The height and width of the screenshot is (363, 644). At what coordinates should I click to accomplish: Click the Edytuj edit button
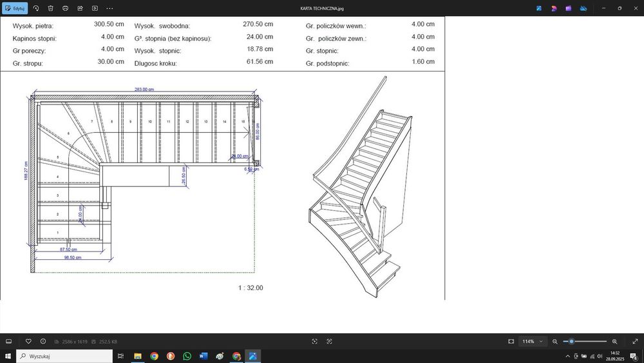coord(15,8)
